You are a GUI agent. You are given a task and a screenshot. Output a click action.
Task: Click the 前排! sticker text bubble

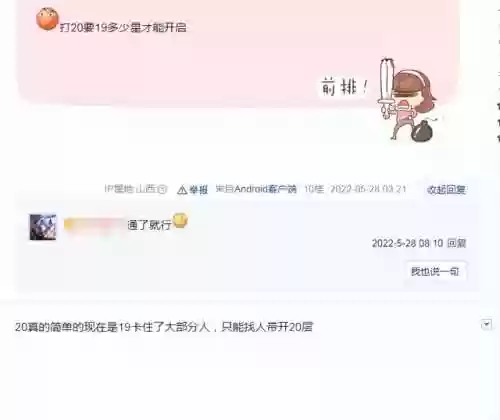(344, 87)
